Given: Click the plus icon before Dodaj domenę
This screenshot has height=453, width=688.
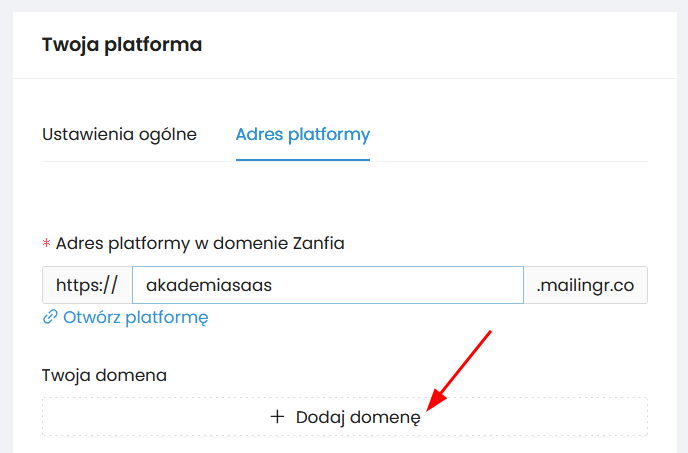Looking at the screenshot, I should point(278,417).
